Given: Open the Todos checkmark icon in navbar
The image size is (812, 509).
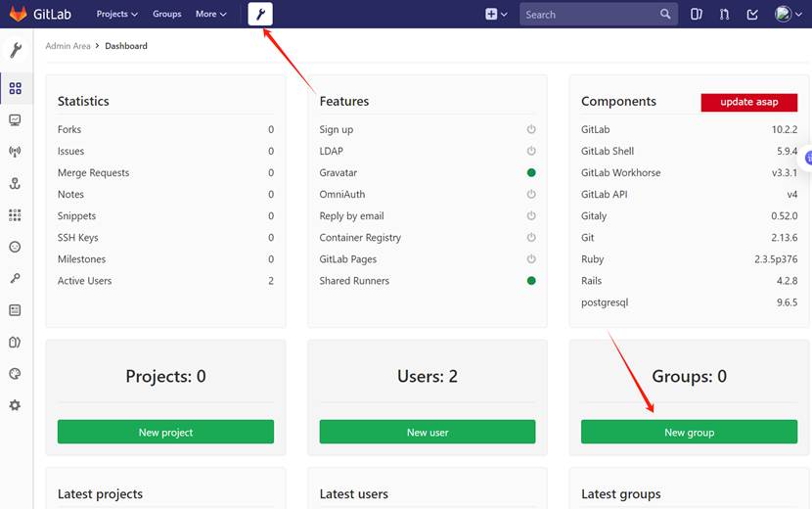Looking at the screenshot, I should (x=752, y=14).
